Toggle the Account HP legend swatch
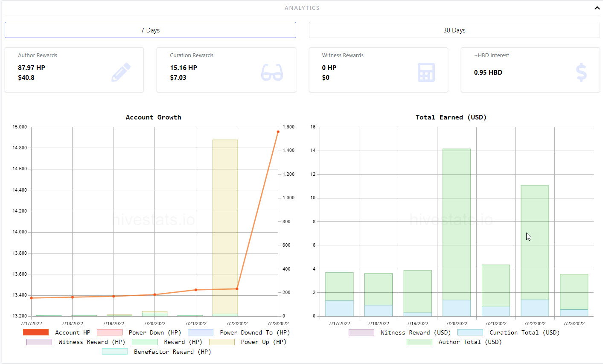Screen dimensions: 603x364 click(x=35, y=332)
